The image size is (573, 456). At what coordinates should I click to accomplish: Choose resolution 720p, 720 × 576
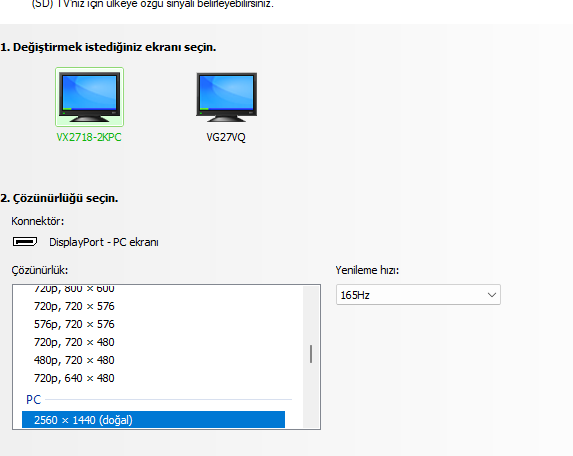(74, 306)
